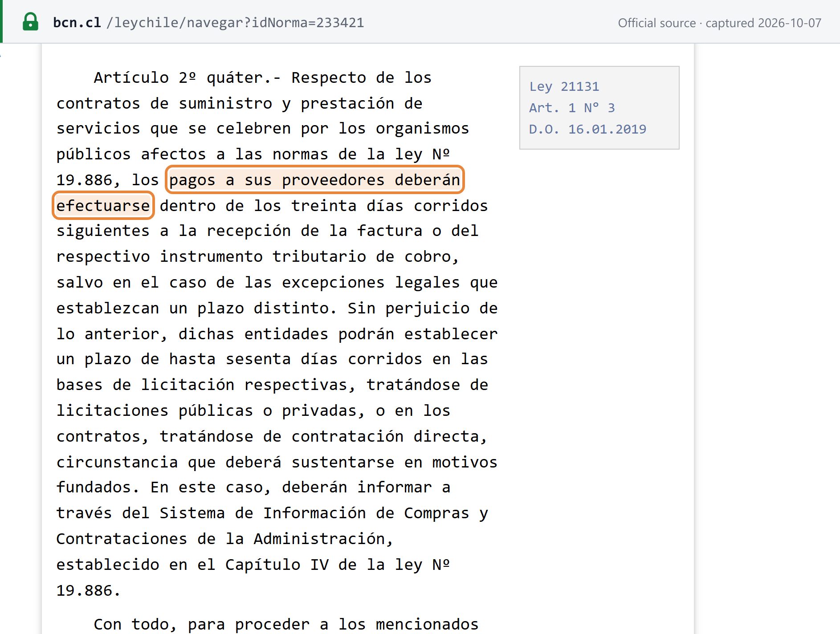
Task: Click the green padlock security icon
Action: click(x=30, y=22)
